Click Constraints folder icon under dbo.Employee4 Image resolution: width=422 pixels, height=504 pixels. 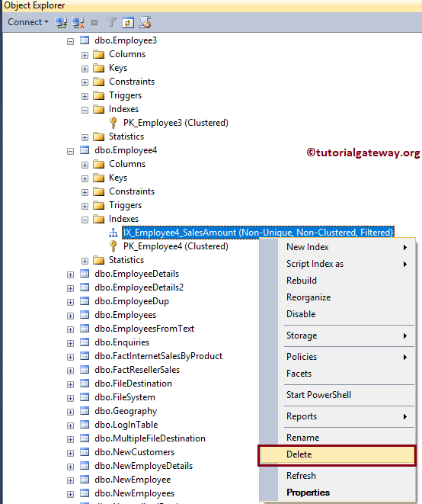tap(98, 191)
